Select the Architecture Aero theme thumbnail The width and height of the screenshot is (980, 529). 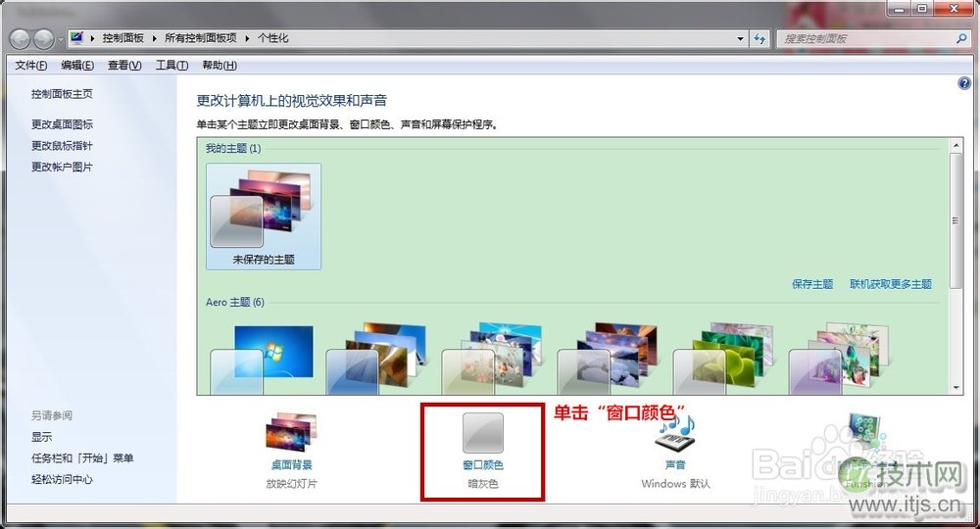click(x=377, y=360)
